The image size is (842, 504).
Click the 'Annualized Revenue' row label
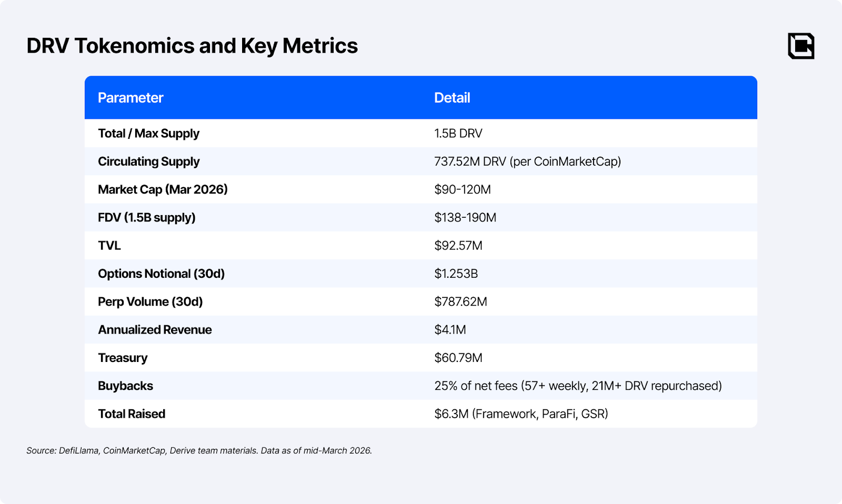tap(155, 330)
